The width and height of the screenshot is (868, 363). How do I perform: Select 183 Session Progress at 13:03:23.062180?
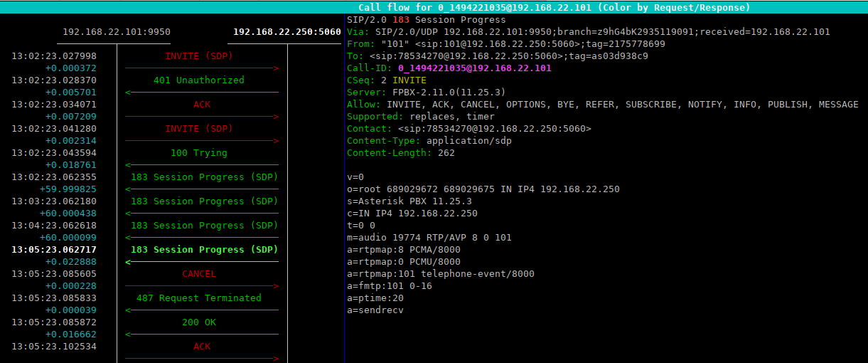(204, 201)
